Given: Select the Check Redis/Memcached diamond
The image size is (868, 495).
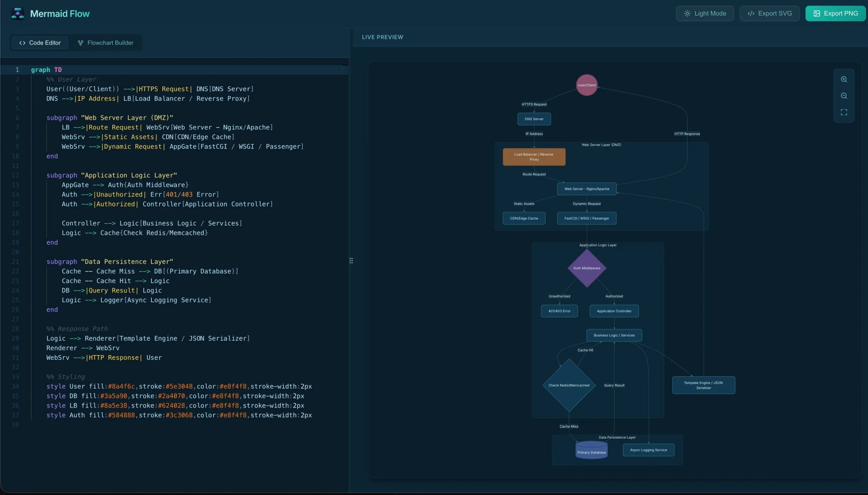Looking at the screenshot, I should click(x=569, y=385).
